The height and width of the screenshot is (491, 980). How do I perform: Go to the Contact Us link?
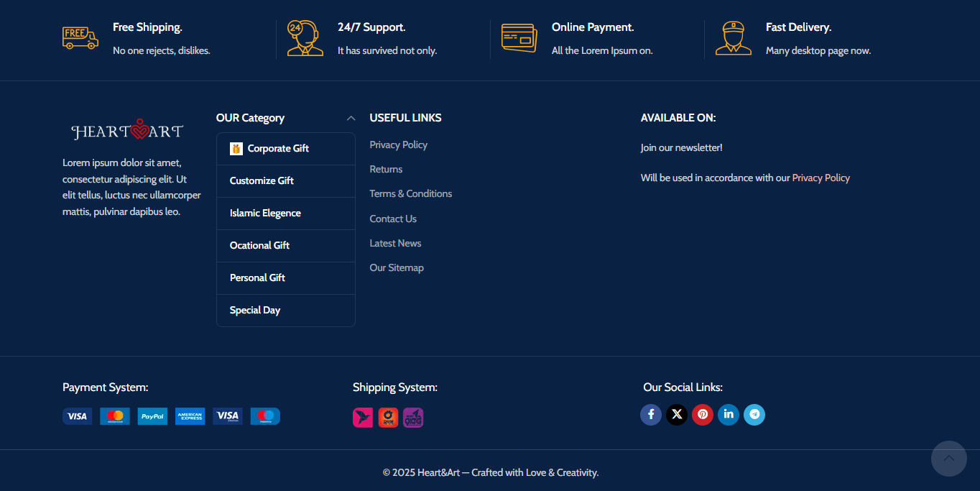[393, 219]
